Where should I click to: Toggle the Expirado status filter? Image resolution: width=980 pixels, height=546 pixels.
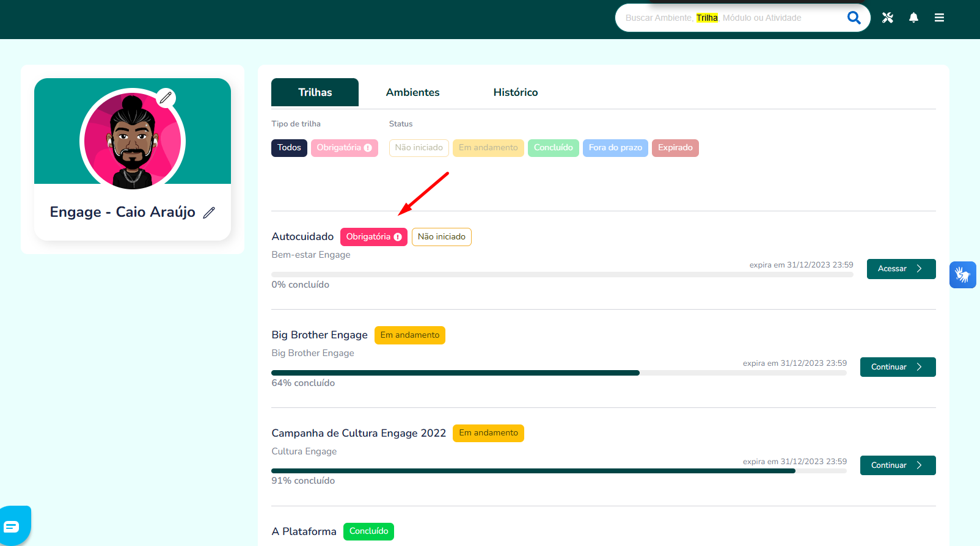tap(675, 148)
